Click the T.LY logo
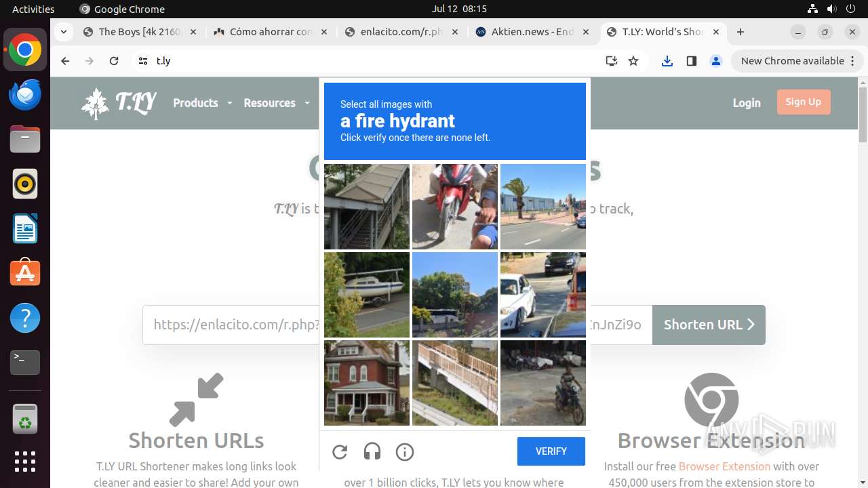The image size is (868, 488). 119,103
